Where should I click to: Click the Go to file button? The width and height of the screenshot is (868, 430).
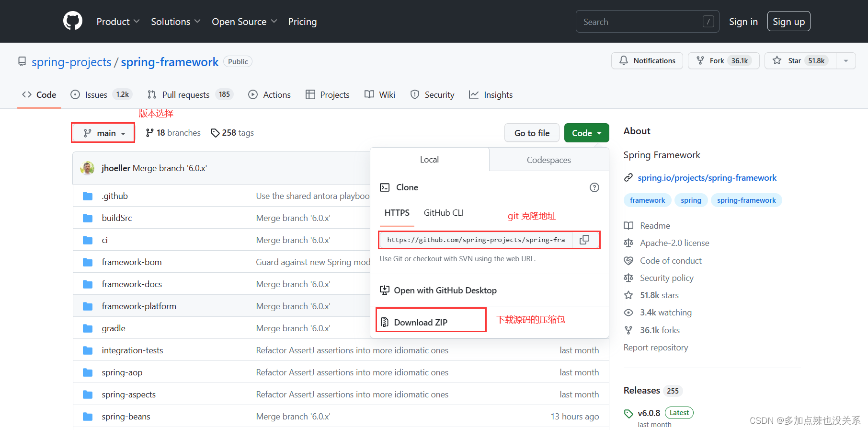point(532,133)
